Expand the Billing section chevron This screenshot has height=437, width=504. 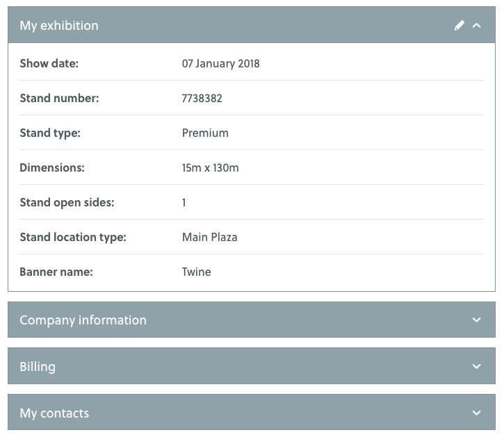(x=476, y=366)
